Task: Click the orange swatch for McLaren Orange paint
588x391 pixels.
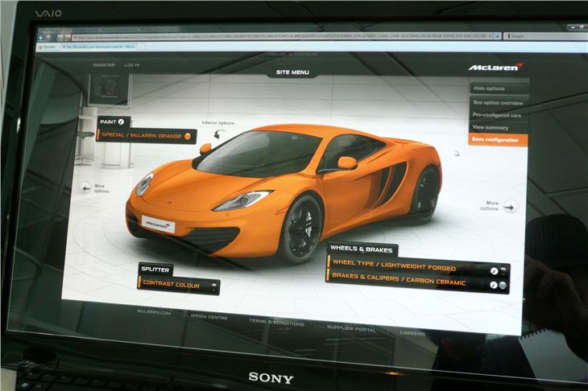Action: click(x=187, y=136)
